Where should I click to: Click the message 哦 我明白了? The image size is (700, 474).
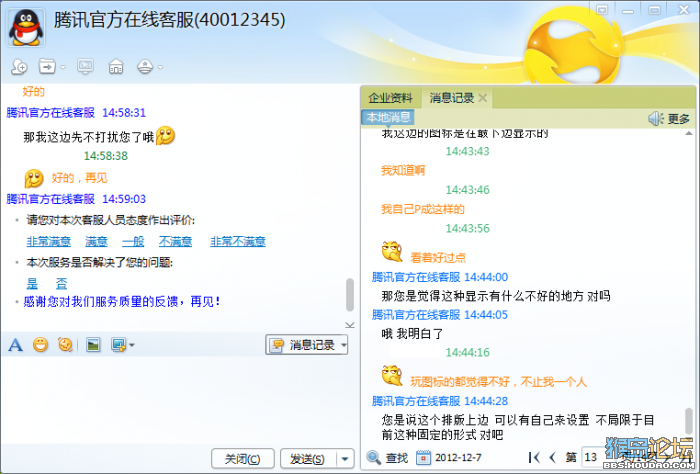click(412, 333)
